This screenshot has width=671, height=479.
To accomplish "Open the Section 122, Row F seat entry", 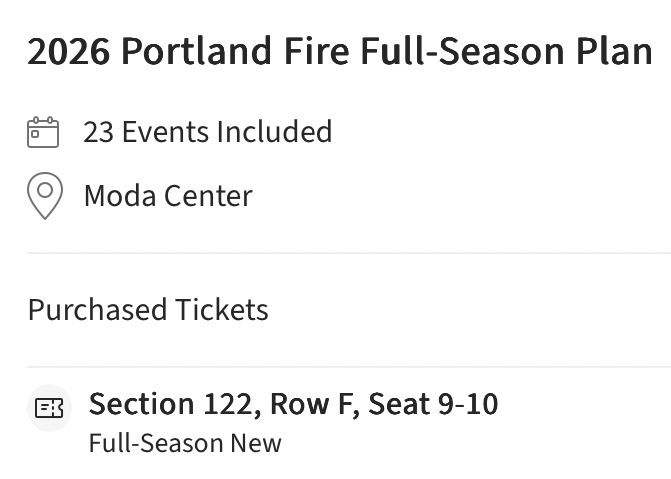I will [x=293, y=405].
